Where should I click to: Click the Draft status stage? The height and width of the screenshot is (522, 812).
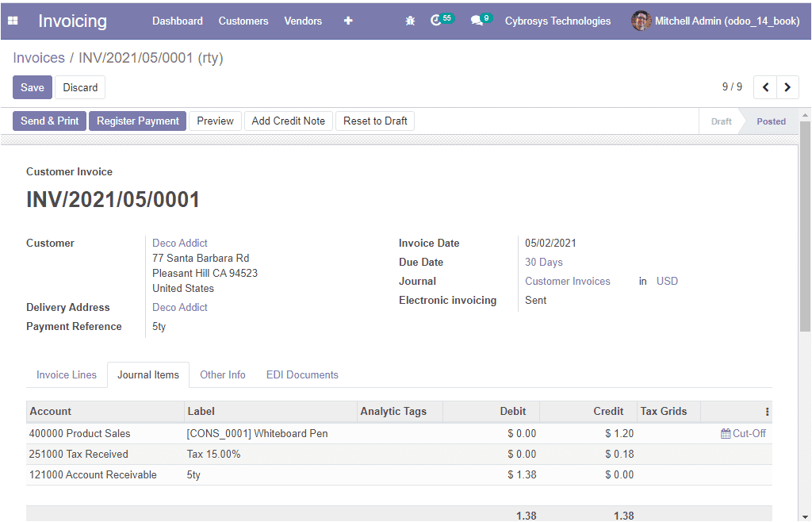(x=721, y=121)
